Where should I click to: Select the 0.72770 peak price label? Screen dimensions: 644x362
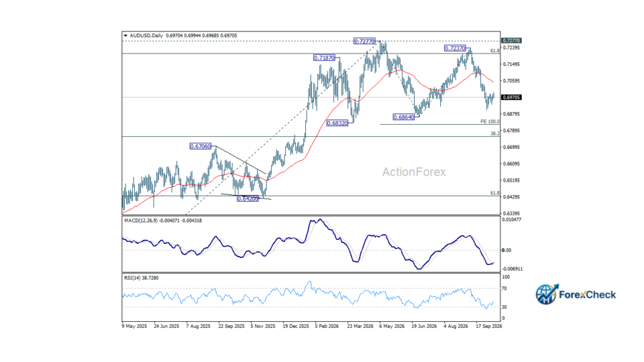(x=364, y=42)
